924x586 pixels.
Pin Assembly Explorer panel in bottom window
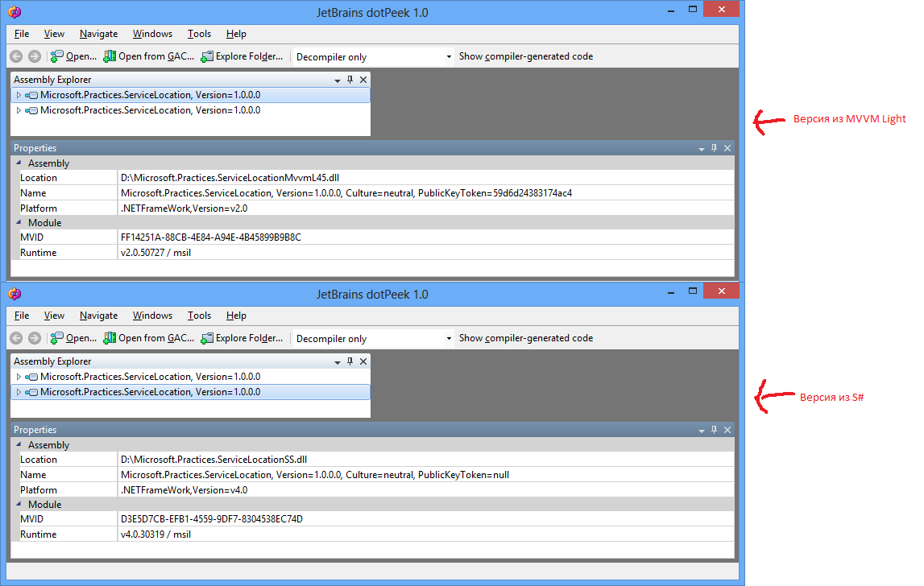350,361
